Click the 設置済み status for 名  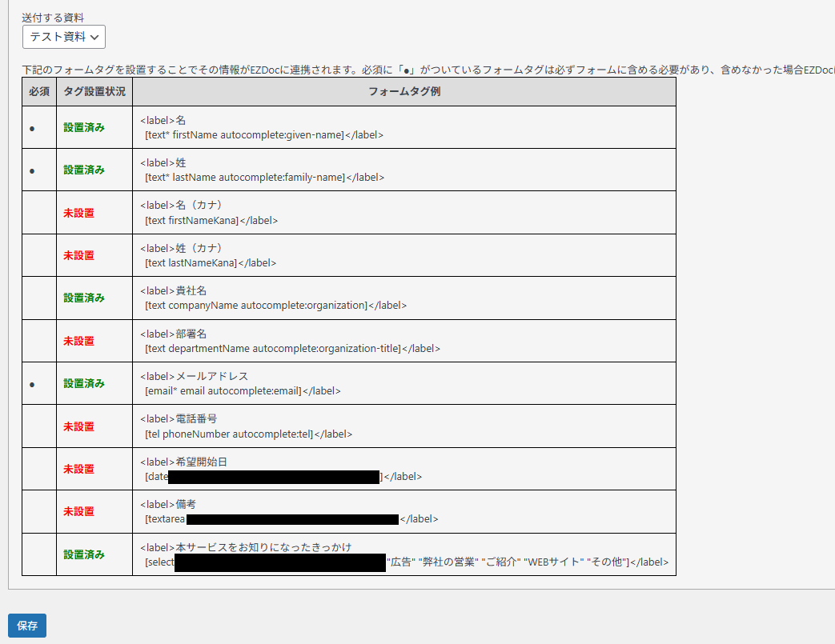(x=83, y=126)
